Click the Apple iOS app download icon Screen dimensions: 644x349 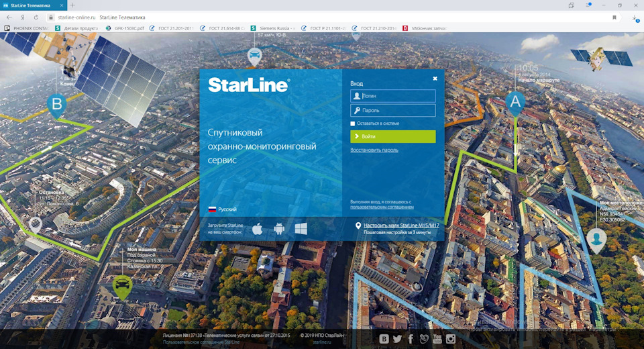(x=258, y=229)
